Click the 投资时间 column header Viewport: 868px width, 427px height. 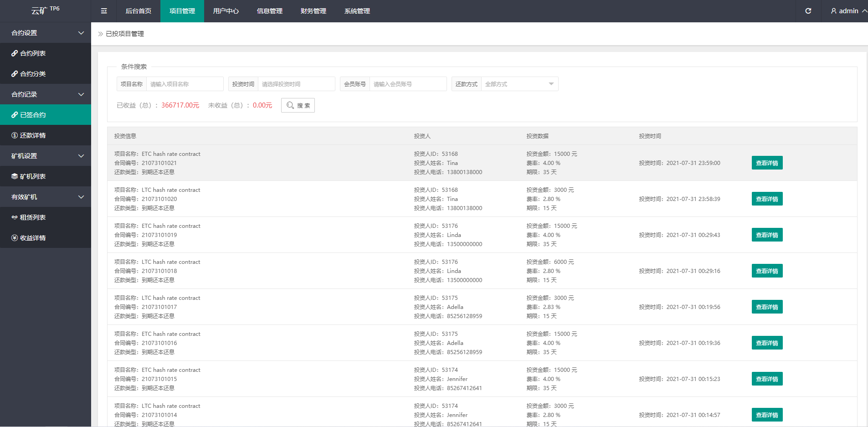650,136
